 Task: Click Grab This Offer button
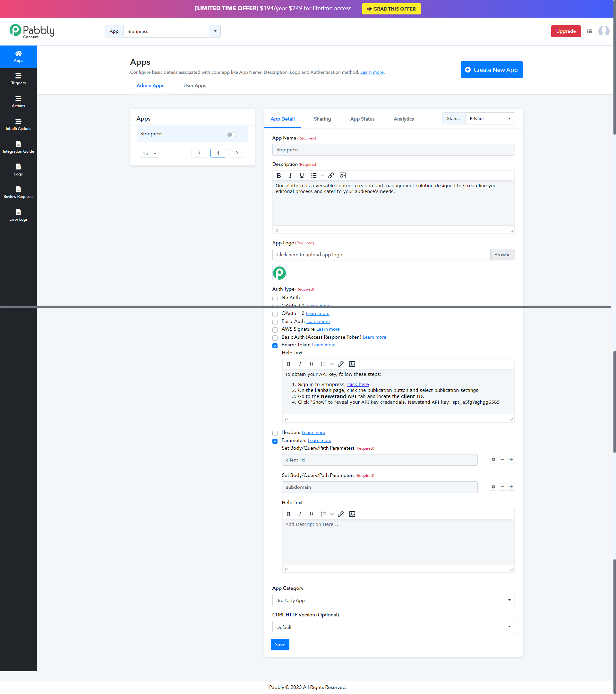pos(391,9)
